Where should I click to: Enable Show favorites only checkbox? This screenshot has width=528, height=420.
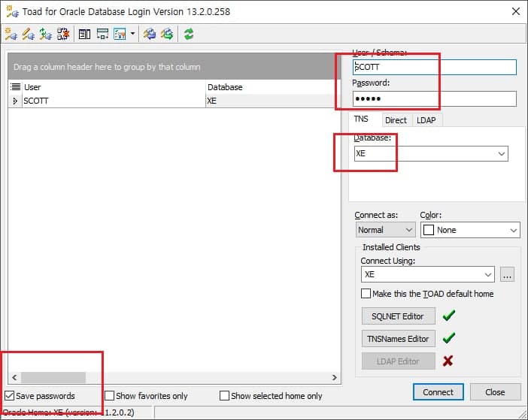pos(110,395)
